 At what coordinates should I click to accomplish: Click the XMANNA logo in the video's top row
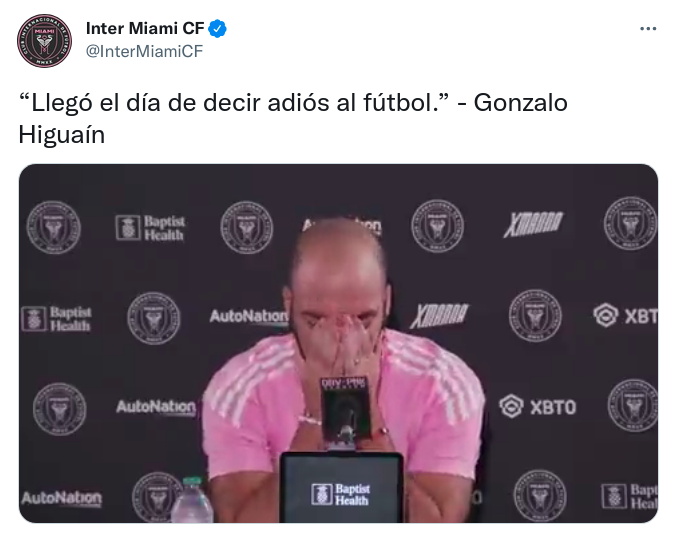533,224
